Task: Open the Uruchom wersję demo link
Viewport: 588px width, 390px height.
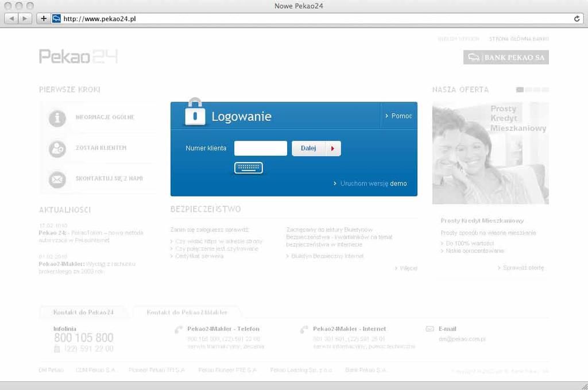Action: click(x=370, y=183)
